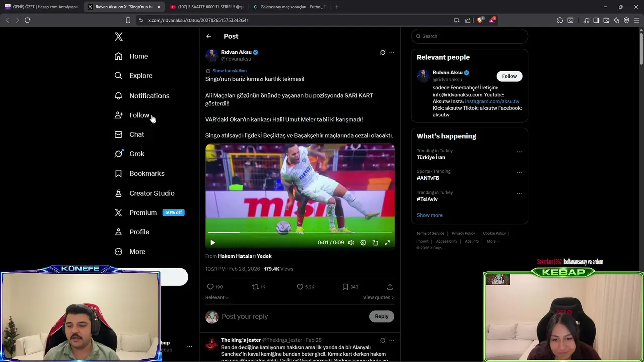Click the bookmark icon in address bar
The width and height of the screenshot is (644, 362).
click(128, 20)
